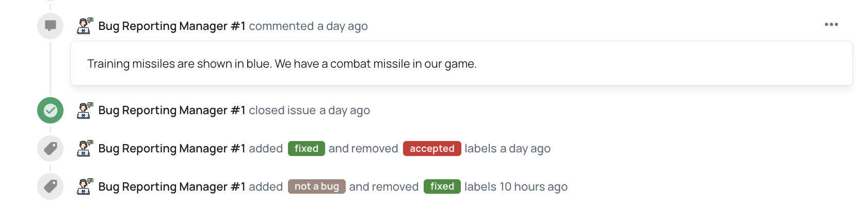
Task: Select the not a bug label
Action: pyautogui.click(x=316, y=186)
